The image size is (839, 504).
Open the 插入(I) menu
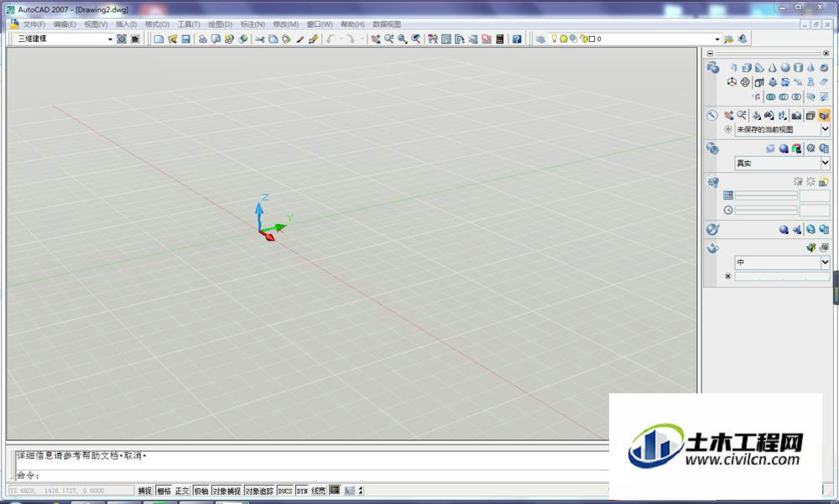(x=127, y=24)
